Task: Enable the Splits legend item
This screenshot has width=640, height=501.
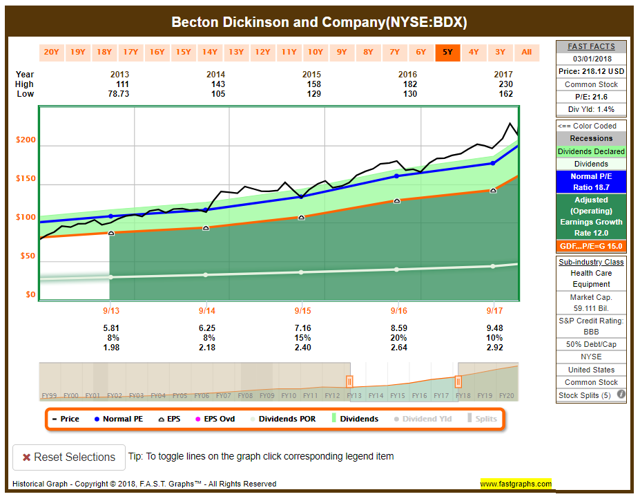Action: point(482,419)
